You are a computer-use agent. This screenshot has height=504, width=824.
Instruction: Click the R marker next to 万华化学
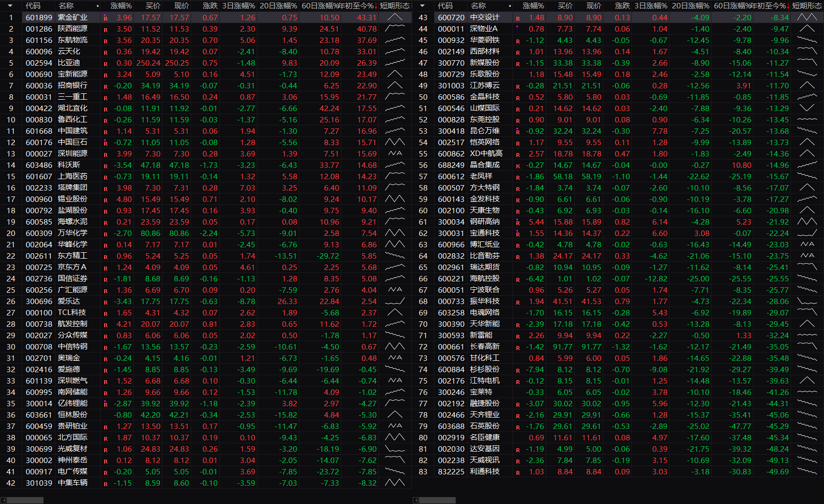point(106,234)
